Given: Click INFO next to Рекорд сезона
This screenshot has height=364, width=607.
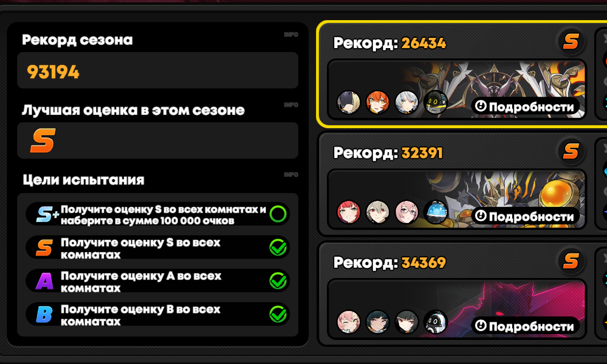Looking at the screenshot, I should click(x=291, y=34).
